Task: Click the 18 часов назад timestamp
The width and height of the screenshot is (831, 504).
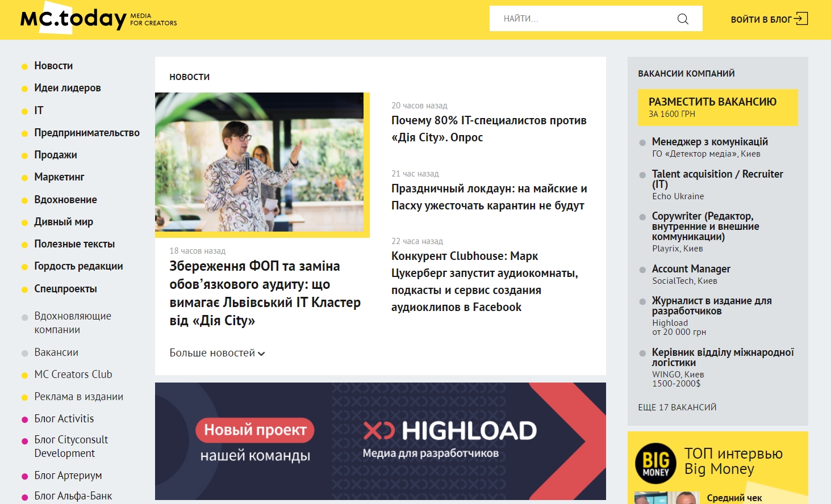Action: click(197, 251)
